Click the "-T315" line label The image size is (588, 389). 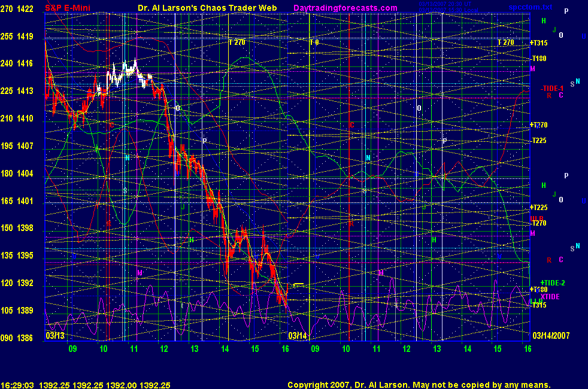(x=539, y=305)
